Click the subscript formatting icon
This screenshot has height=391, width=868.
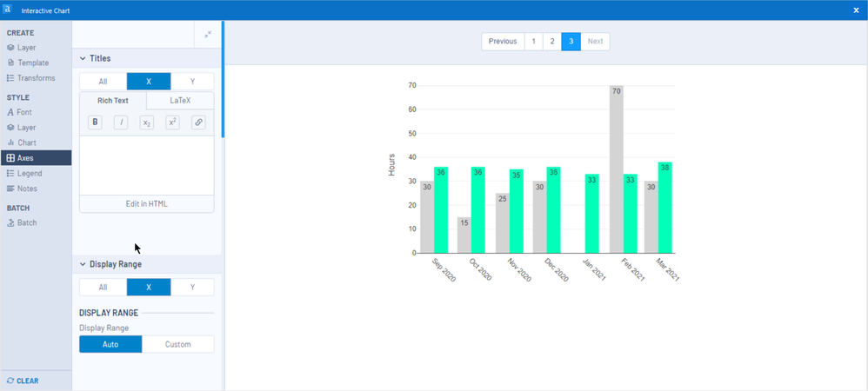[147, 123]
